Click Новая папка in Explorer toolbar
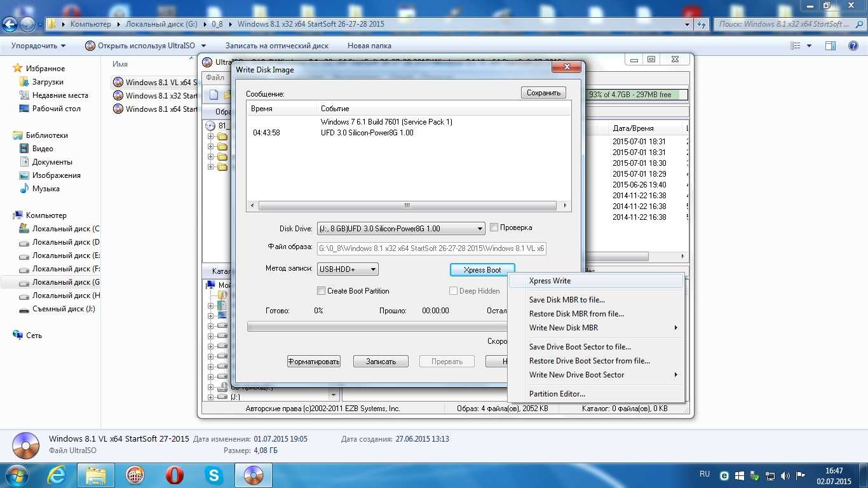Image resolution: width=868 pixels, height=488 pixels. (369, 46)
